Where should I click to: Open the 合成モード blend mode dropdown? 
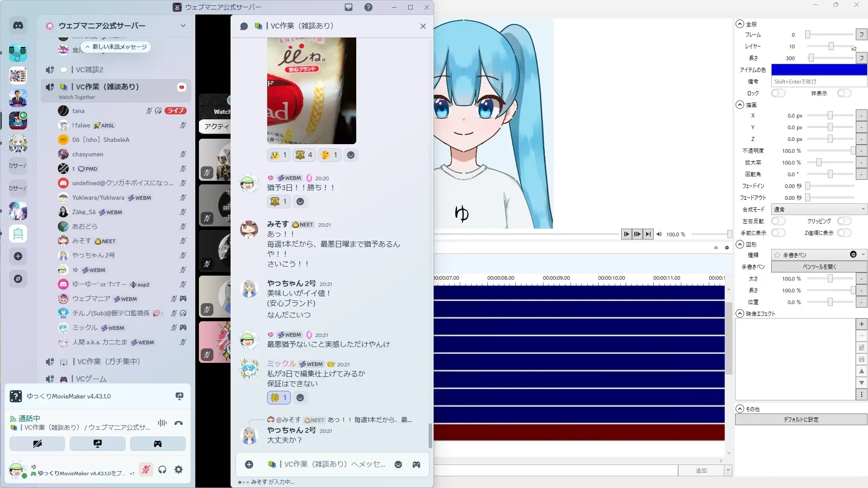tap(819, 209)
